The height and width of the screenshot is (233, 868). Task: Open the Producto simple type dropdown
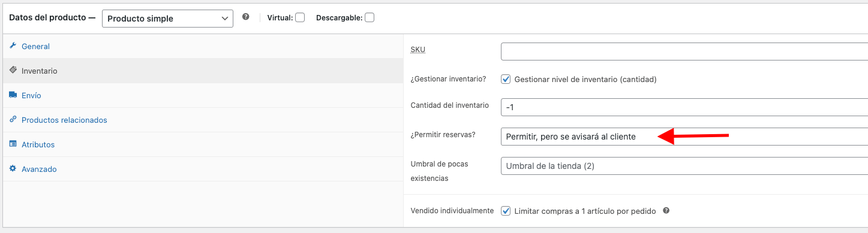(167, 19)
